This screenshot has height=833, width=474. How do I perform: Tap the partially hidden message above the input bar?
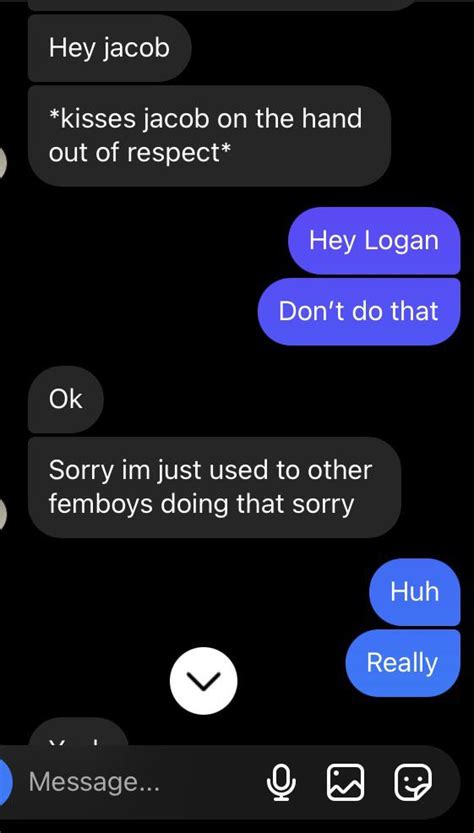point(78,732)
